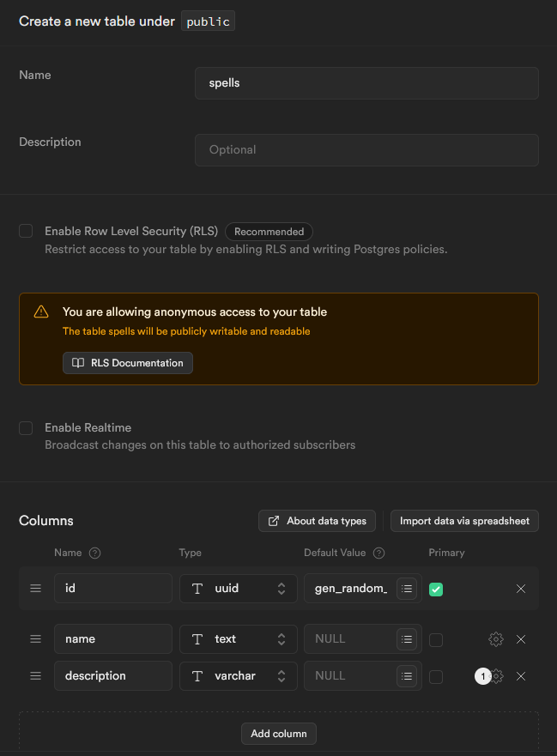Uncheck the primary key checkbox for id
This screenshot has height=756, width=557.
436,590
